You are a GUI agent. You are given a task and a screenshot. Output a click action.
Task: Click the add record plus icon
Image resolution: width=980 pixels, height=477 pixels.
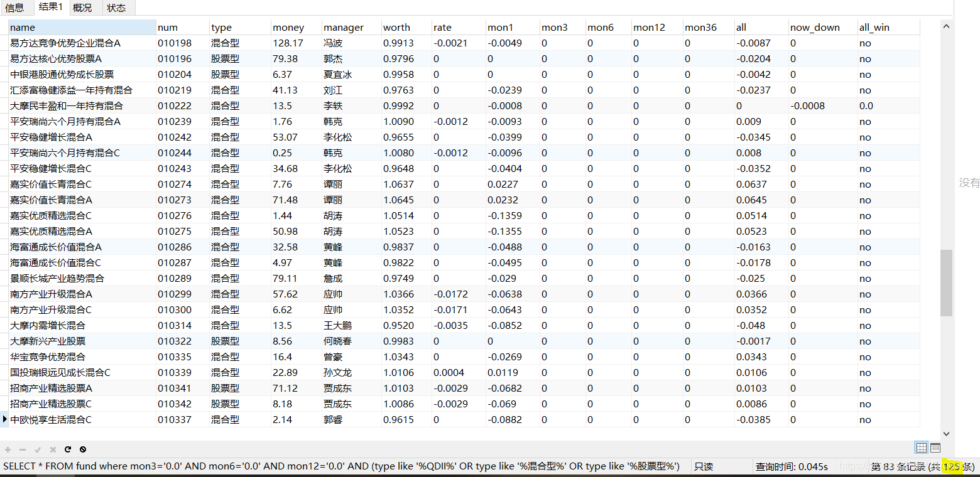(x=8, y=449)
